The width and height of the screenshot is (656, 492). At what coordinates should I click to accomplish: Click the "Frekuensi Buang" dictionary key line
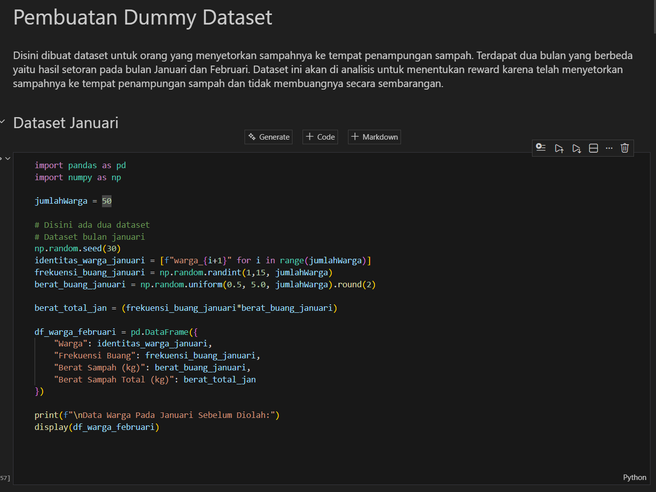pyautogui.click(x=157, y=356)
